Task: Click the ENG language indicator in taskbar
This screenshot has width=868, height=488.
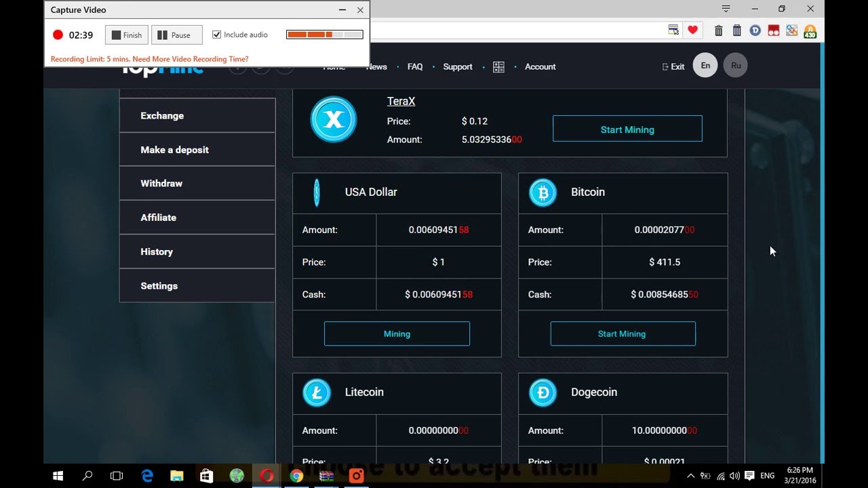Action: point(768,476)
